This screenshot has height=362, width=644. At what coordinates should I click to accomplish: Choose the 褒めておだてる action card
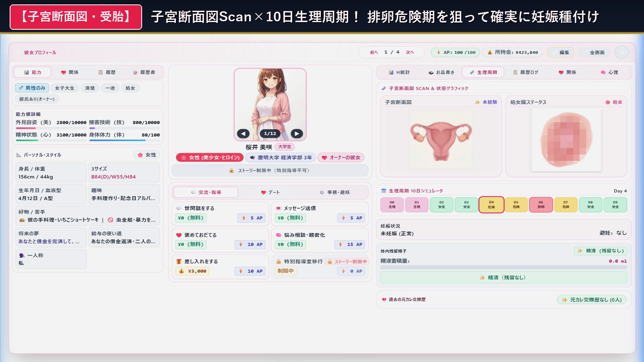coord(220,240)
